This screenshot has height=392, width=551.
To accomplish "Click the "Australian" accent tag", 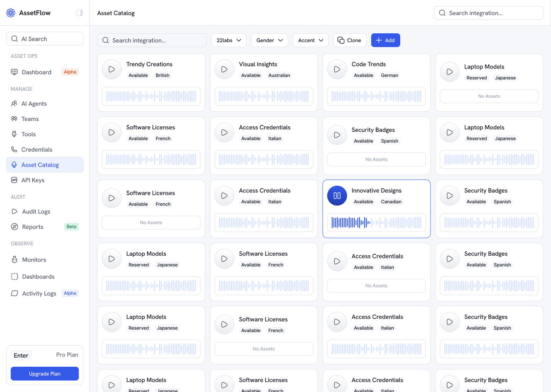I will click(x=279, y=75).
